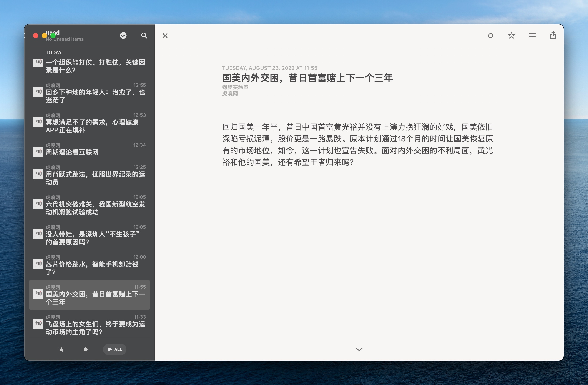Image resolution: width=588 pixels, height=385 pixels.
Task: Close the article view with the X
Action: 165,36
